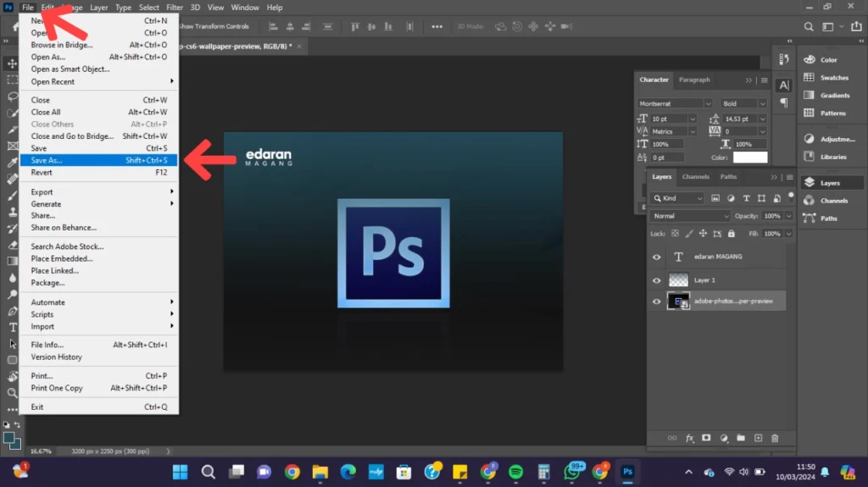Toggle filter for pixel layers
This screenshot has height=487, width=868.
coord(715,198)
